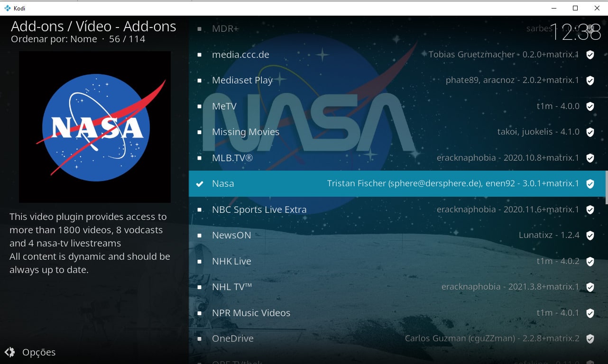Click the verified shield on OneDrive row
The width and height of the screenshot is (608, 364).
click(590, 339)
